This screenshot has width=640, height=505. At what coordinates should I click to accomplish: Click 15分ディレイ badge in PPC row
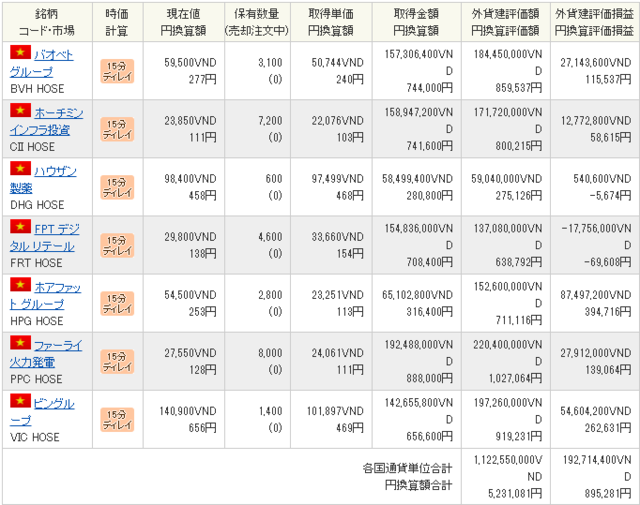[117, 361]
